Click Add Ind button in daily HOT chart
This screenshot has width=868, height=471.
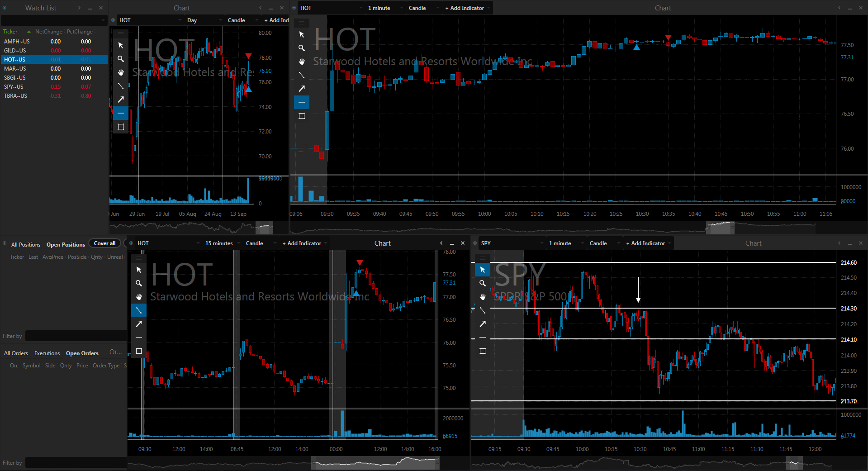coord(276,20)
